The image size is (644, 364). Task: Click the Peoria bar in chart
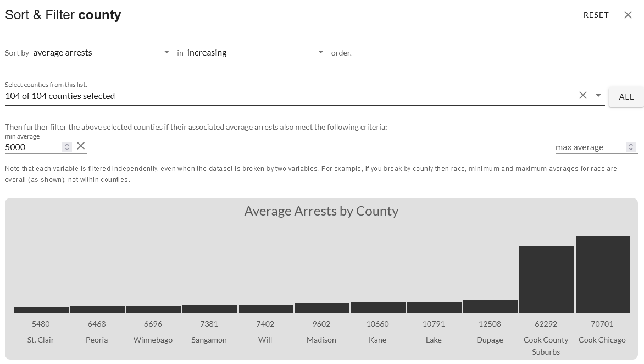(97, 310)
